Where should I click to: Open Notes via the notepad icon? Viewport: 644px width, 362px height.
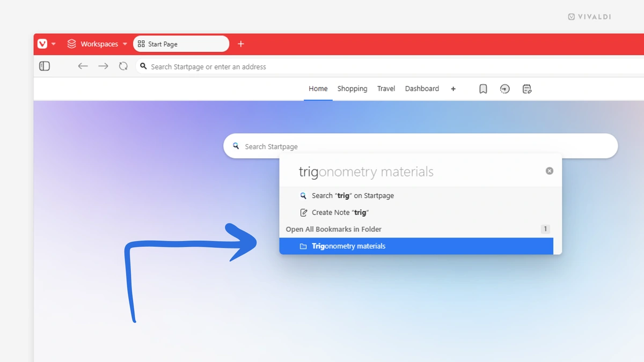526,88
